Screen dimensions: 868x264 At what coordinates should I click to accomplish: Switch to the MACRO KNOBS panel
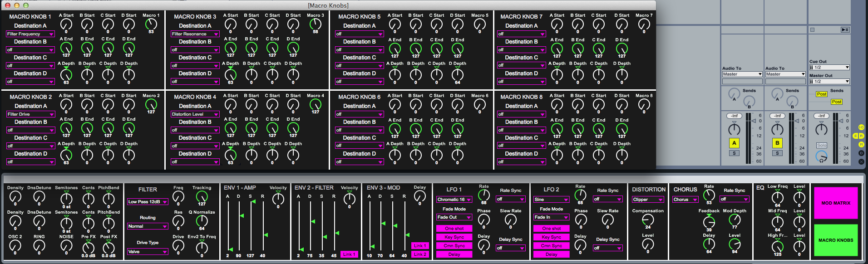tap(835, 240)
